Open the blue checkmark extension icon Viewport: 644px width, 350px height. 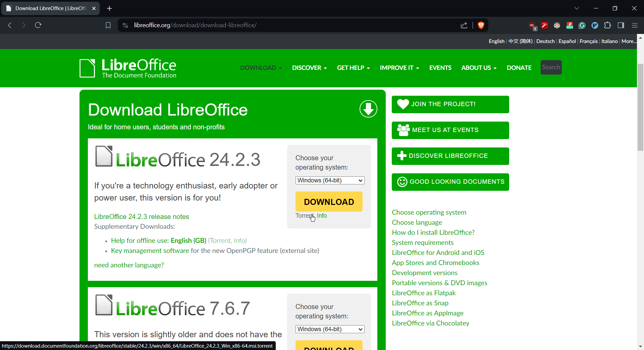point(595,25)
